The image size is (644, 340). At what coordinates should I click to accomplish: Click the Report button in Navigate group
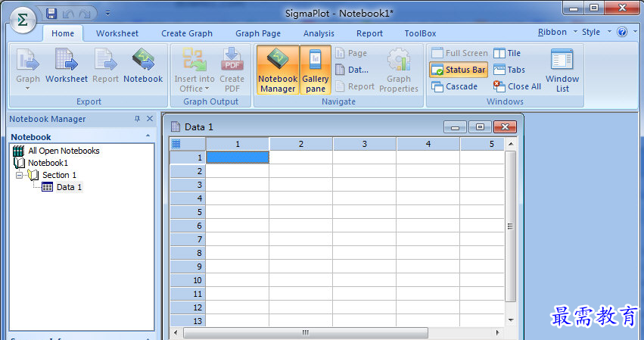pyautogui.click(x=355, y=86)
